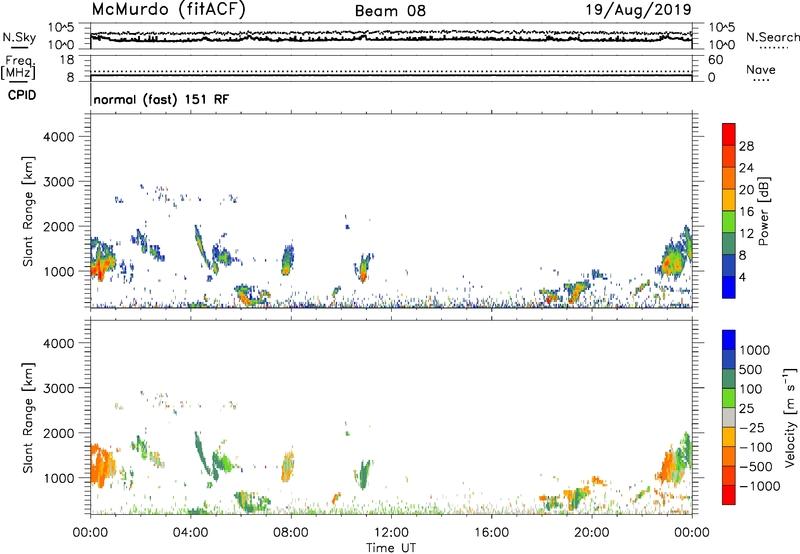Click the 11:00 green echo in velocity panel

point(364,474)
